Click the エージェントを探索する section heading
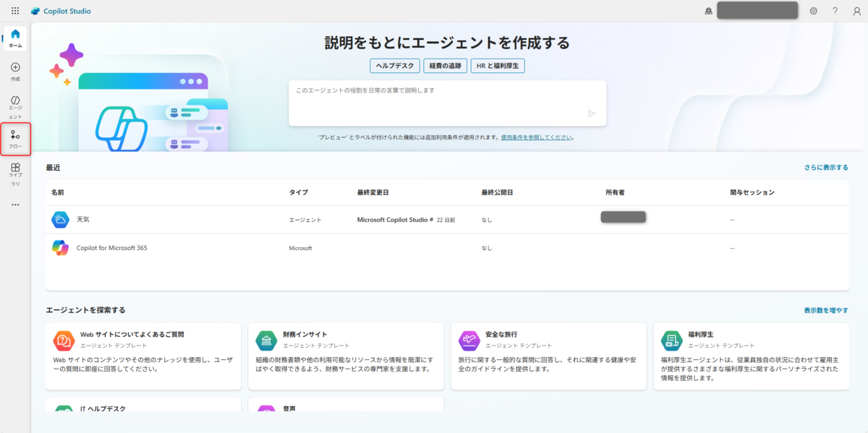 click(85, 310)
